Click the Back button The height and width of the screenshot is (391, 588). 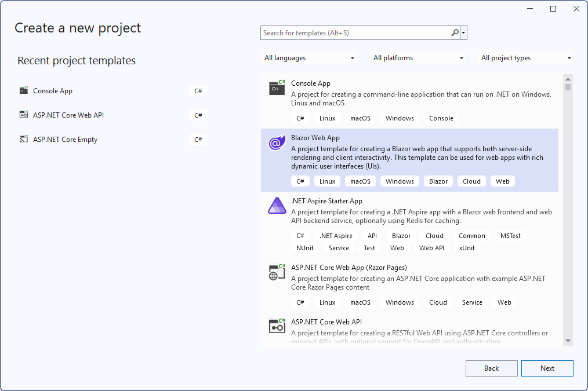(491, 368)
